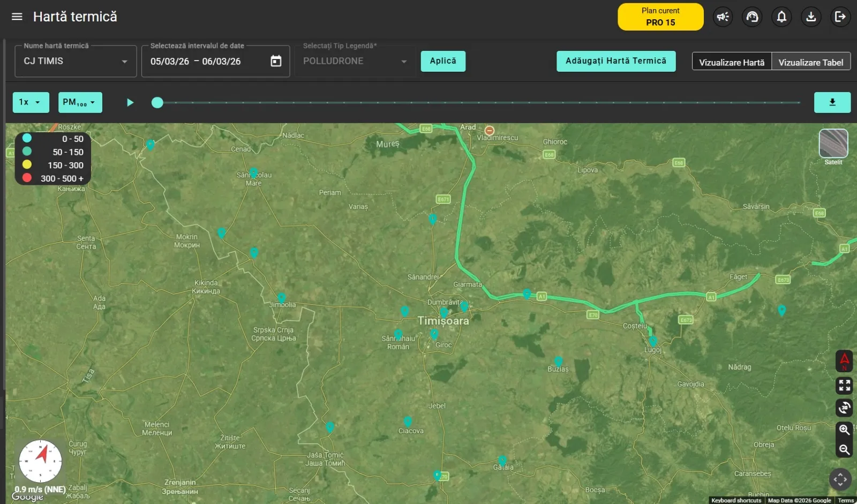Click the Plan curent PRO 15 button
This screenshot has width=857, height=504.
click(660, 17)
